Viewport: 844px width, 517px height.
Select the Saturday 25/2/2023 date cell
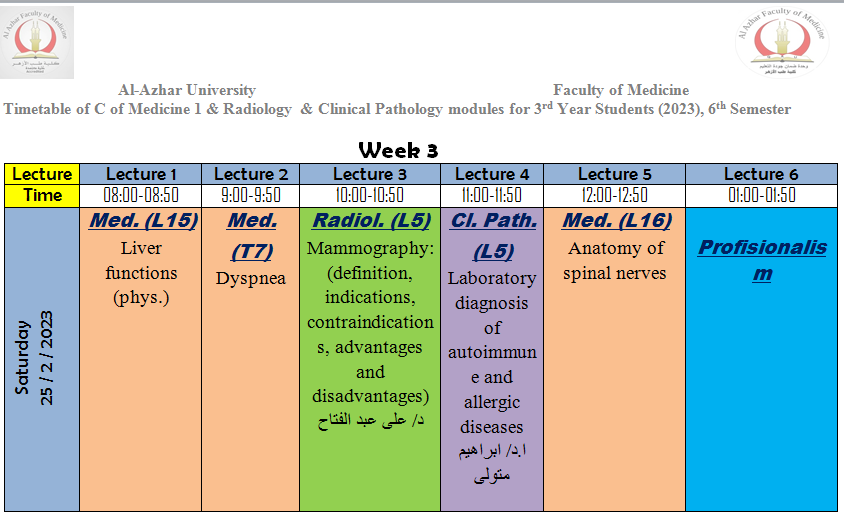[42, 359]
